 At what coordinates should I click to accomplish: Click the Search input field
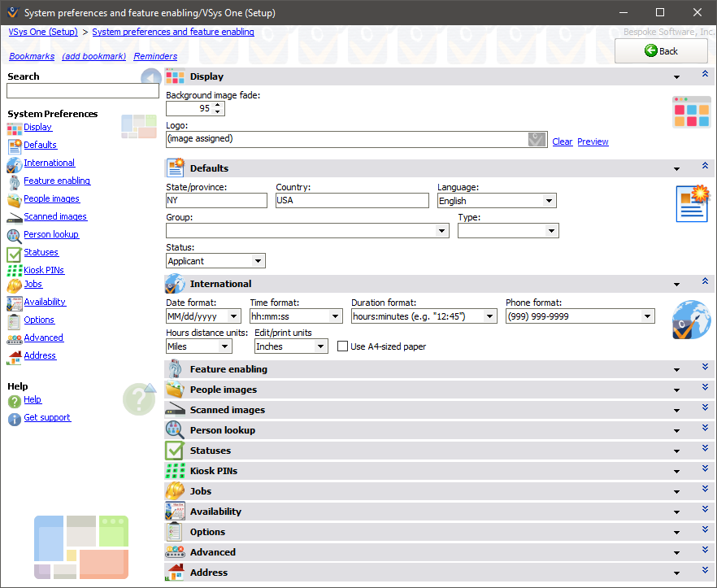click(x=82, y=91)
